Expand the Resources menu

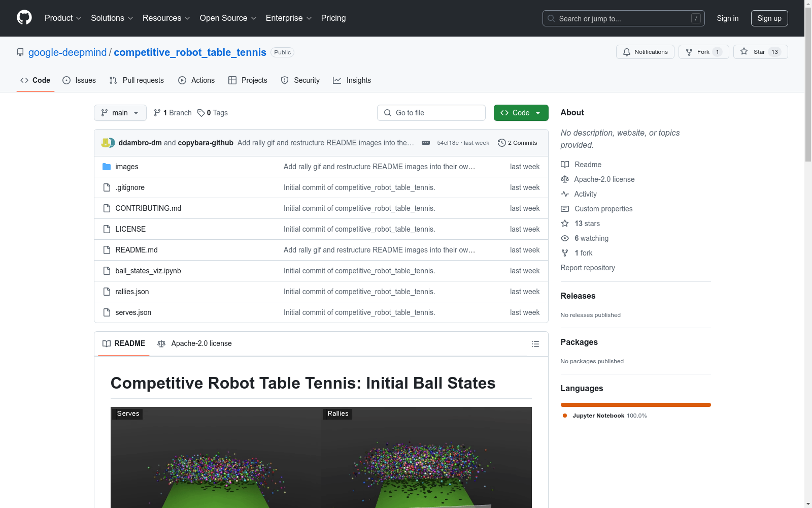166,18
